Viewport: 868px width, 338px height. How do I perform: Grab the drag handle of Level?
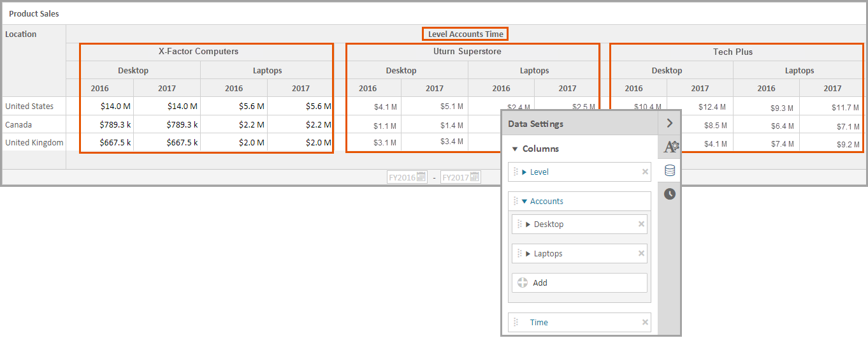click(x=516, y=172)
